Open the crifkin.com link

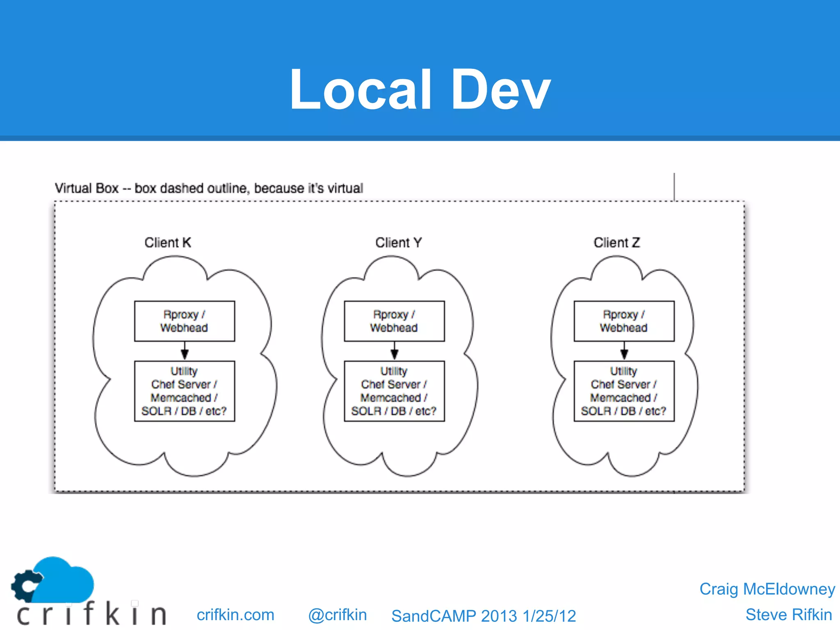click(235, 615)
